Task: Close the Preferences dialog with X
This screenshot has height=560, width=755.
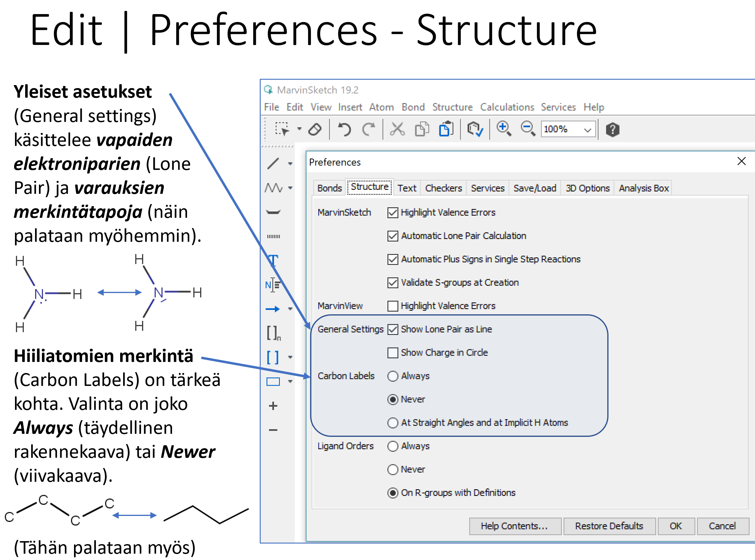Action: (742, 161)
